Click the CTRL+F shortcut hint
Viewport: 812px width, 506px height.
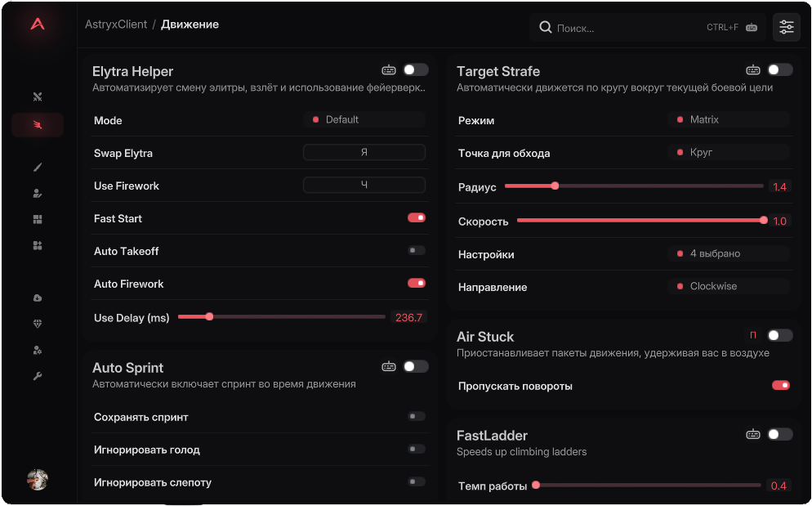point(722,28)
